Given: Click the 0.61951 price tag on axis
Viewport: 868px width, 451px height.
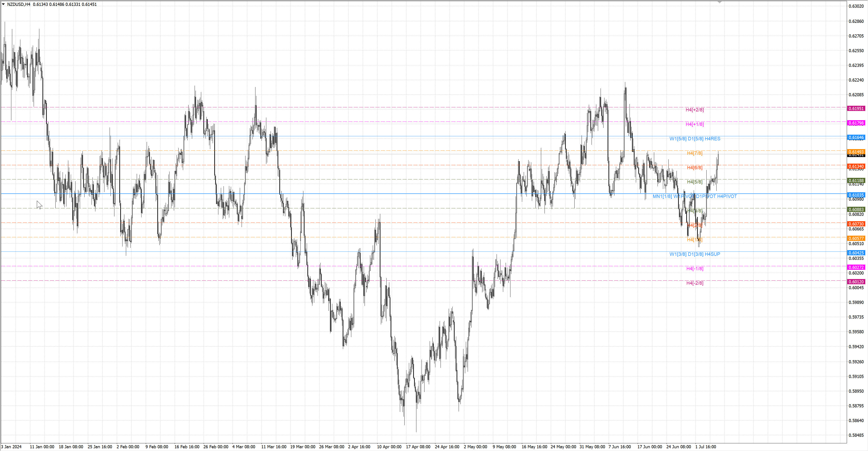Looking at the screenshot, I should click(856, 108).
